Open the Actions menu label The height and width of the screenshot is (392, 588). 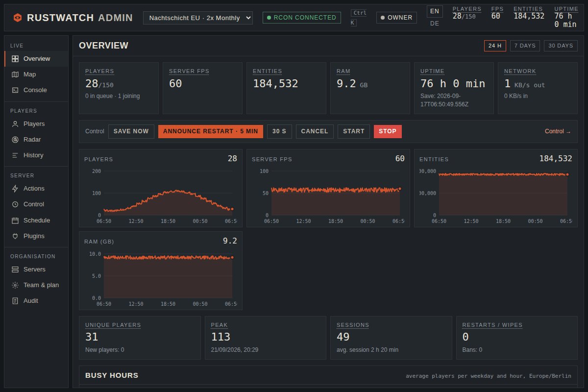[x=34, y=189]
